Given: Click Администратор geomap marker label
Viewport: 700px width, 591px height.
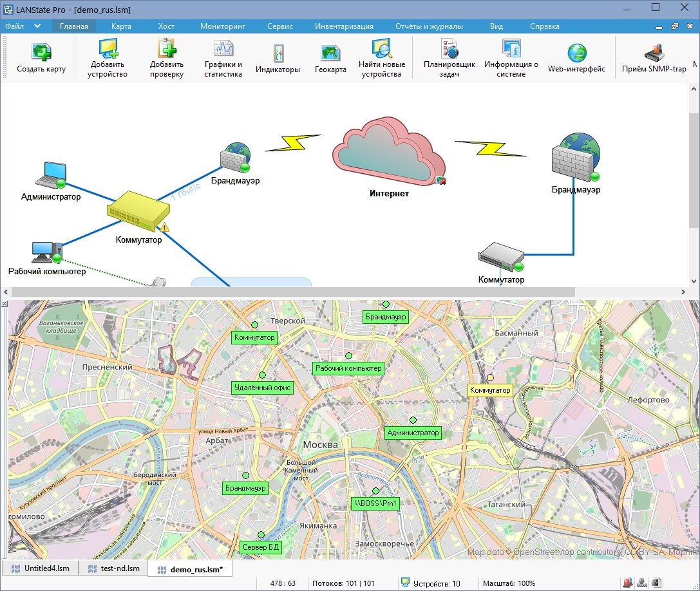Looking at the screenshot, I should tap(413, 433).
